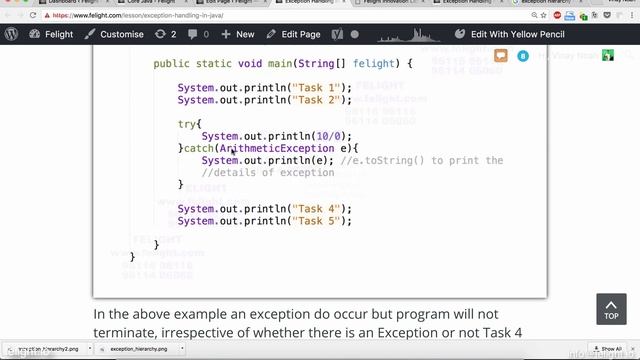Switch to the Exception Handling browser tab
This screenshot has width=640, height=360.
(x=309, y=2)
